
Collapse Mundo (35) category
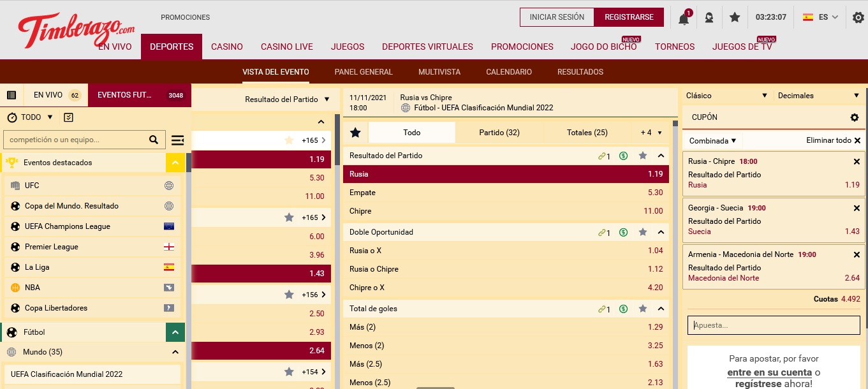click(x=175, y=352)
